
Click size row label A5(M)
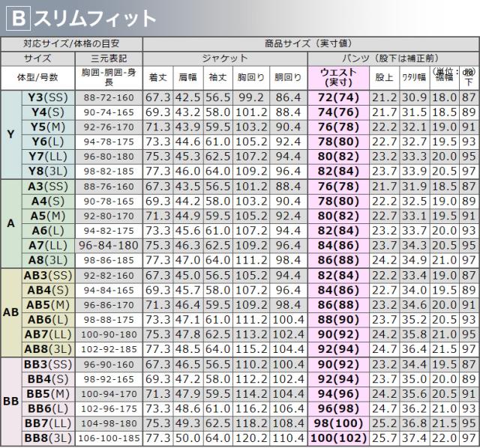coord(48,217)
